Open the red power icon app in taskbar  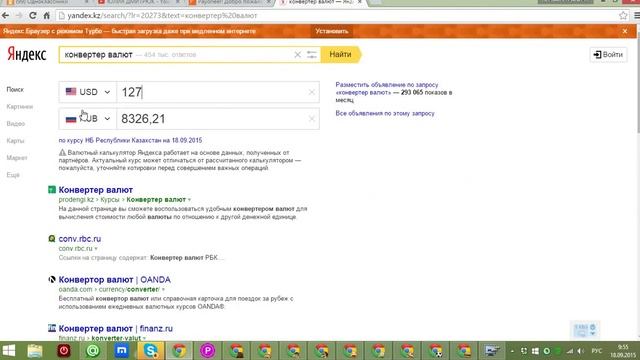pos(64,351)
